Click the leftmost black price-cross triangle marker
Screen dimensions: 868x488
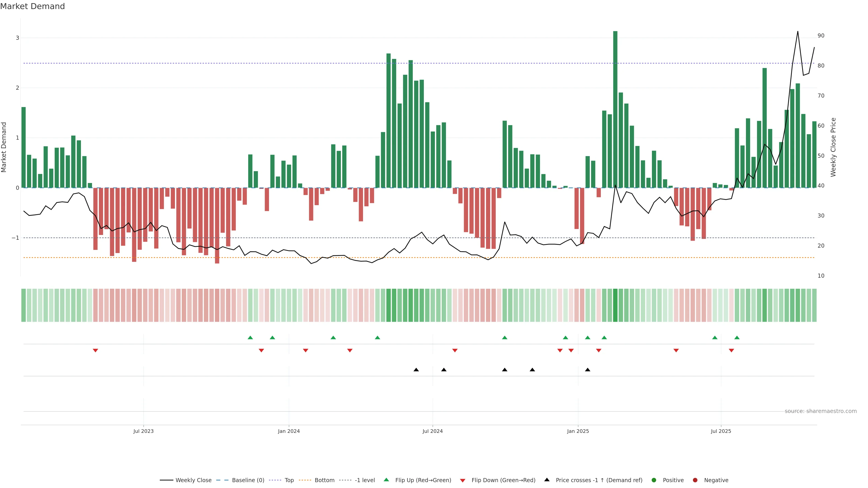click(416, 370)
